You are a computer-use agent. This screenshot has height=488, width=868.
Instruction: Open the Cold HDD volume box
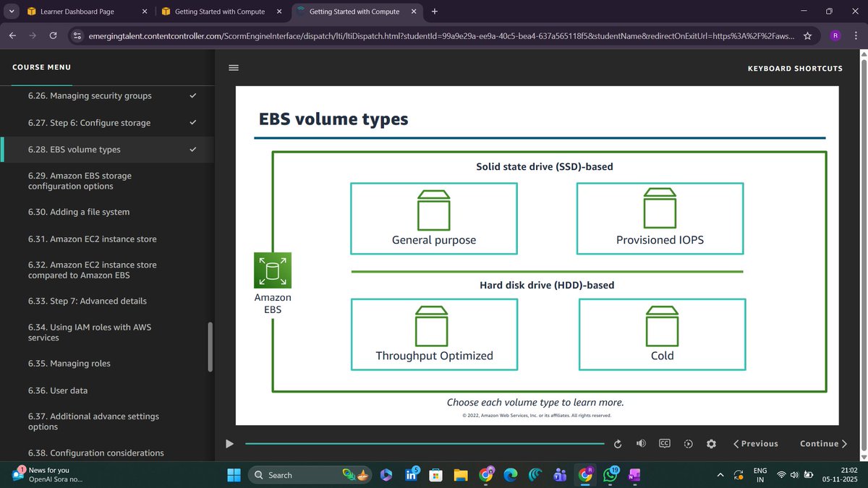tap(662, 334)
